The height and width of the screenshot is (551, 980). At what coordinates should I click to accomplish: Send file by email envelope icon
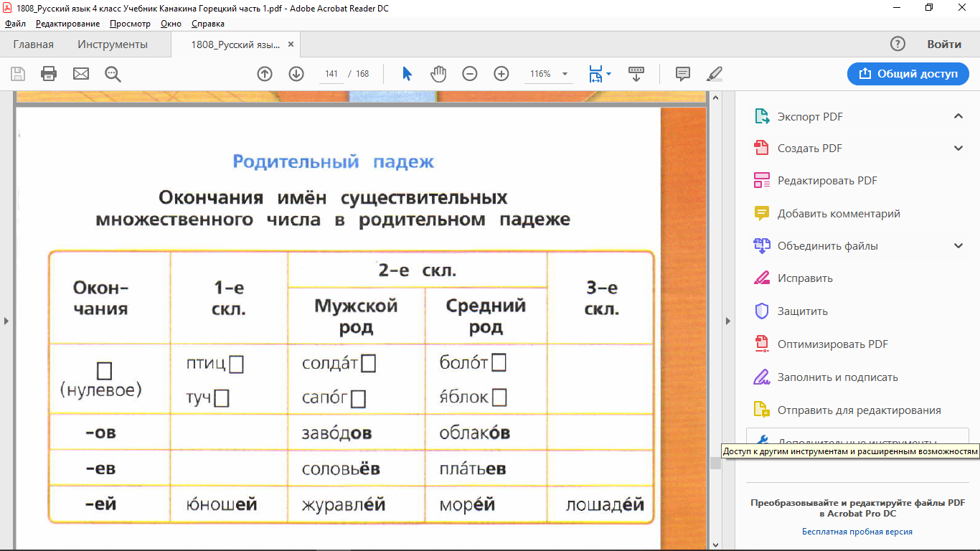pyautogui.click(x=81, y=73)
